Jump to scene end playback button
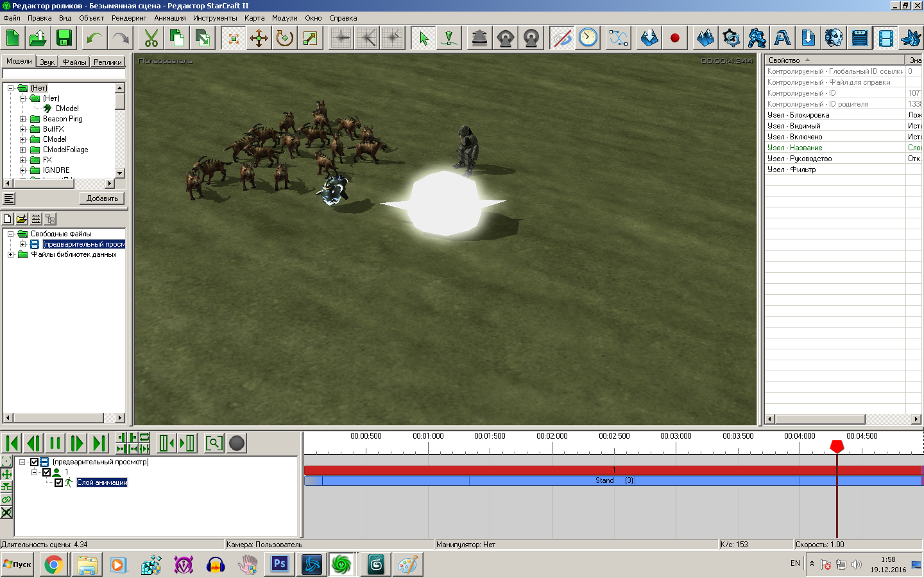 coord(99,443)
